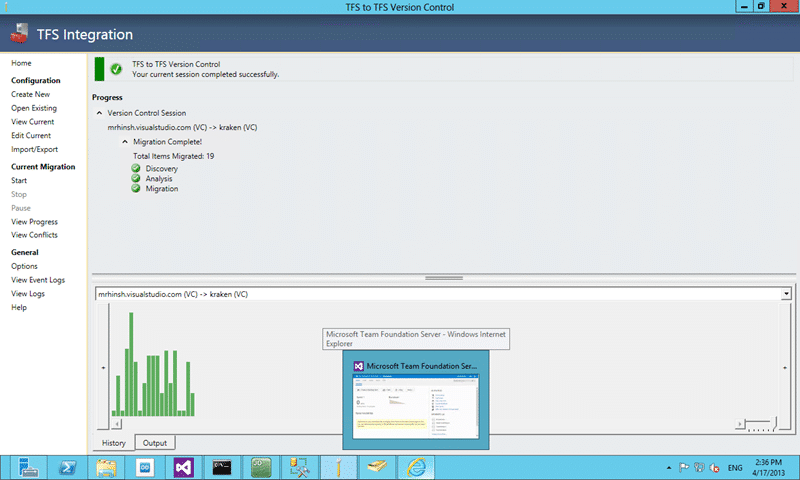Image resolution: width=800 pixels, height=480 pixels.
Task: Switch to the History tab
Action: pyautogui.click(x=113, y=443)
